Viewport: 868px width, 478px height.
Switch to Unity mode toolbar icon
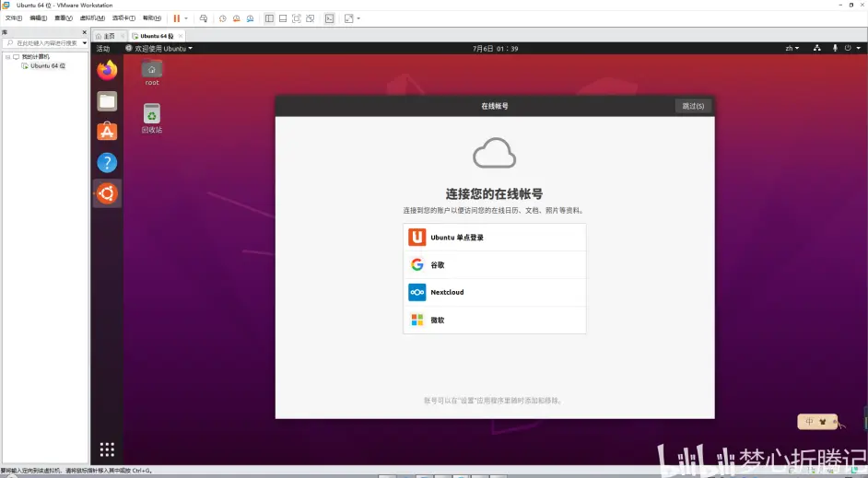coord(310,18)
